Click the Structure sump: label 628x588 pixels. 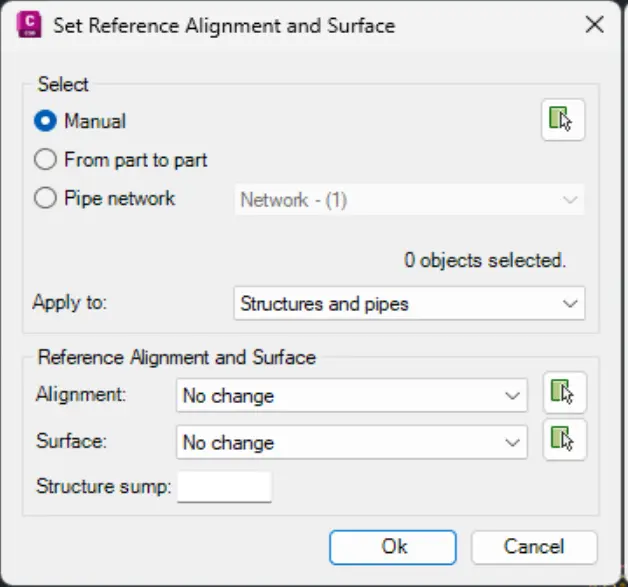tap(104, 487)
